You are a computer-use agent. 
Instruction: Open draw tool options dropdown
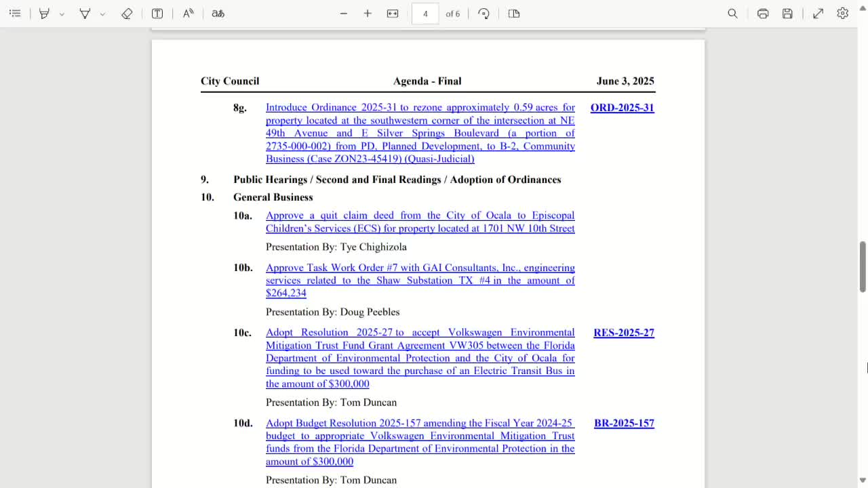click(102, 14)
